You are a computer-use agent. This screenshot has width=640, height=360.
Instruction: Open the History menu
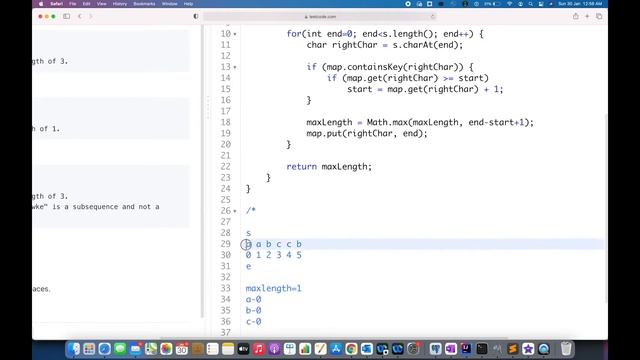click(x=120, y=4)
